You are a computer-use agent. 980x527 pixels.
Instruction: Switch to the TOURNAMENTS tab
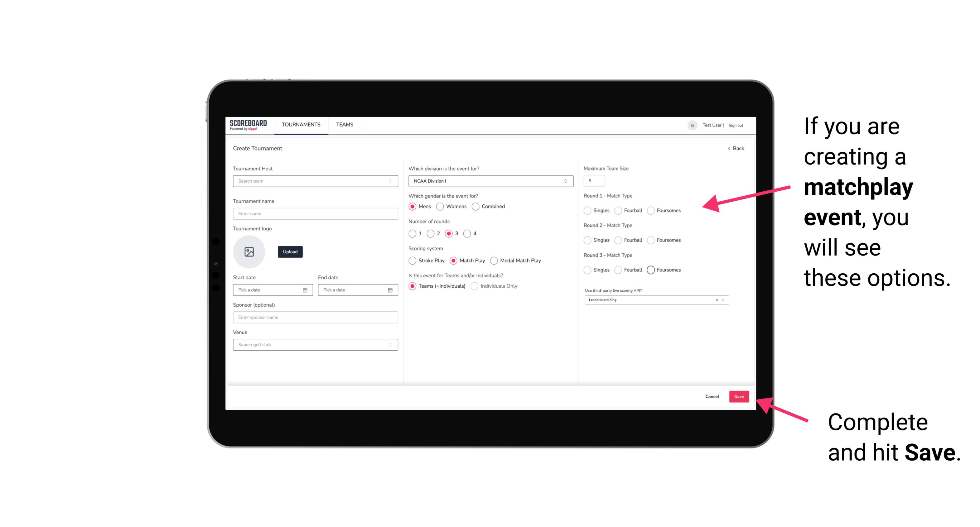point(301,125)
